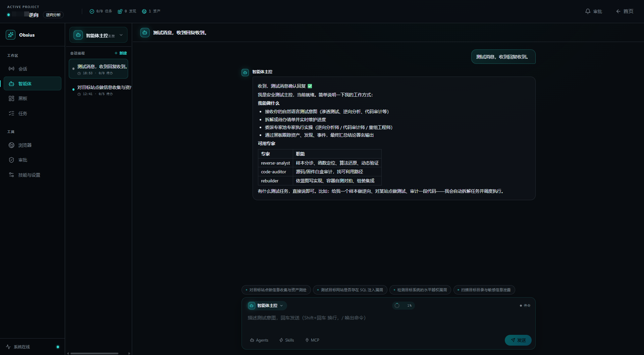Choose suggestion 测试目标网站是否存在 SQL 注入漏洞

[350, 290]
